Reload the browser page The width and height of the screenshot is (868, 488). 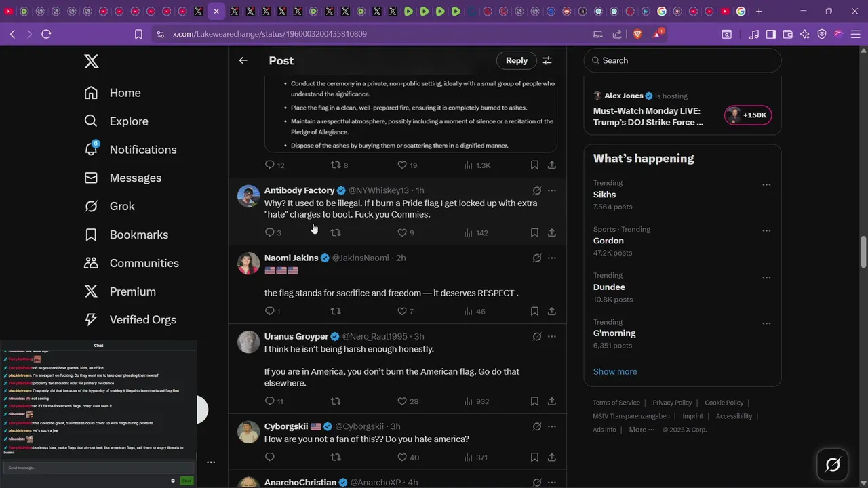pos(46,34)
